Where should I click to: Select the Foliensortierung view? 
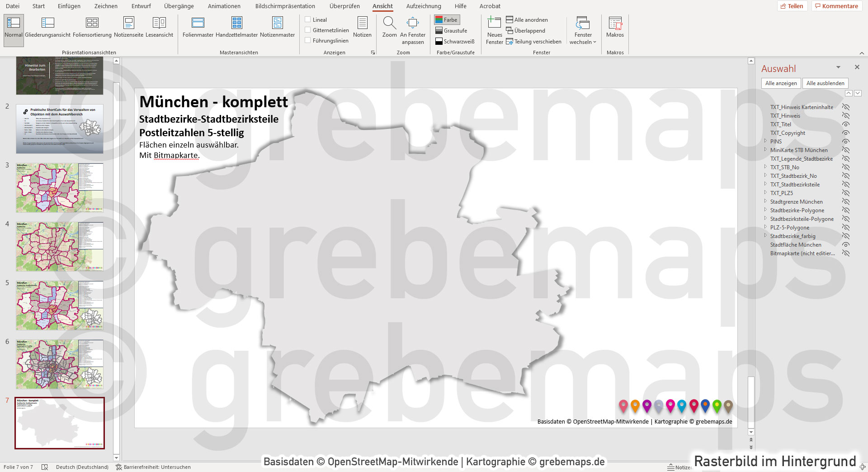[x=92, y=27]
